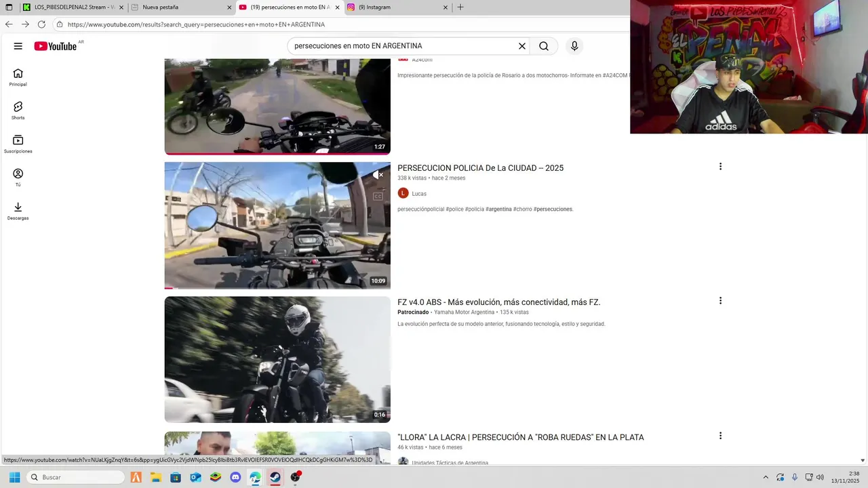The image size is (868, 488).
Task: Play the 1:27 motorcycle chase thumbnail
Action: [x=277, y=106]
